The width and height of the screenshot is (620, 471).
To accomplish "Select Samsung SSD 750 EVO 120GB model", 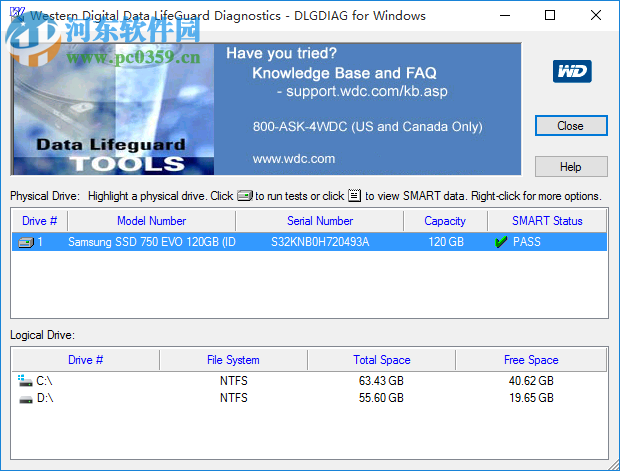I will pyautogui.click(x=152, y=242).
